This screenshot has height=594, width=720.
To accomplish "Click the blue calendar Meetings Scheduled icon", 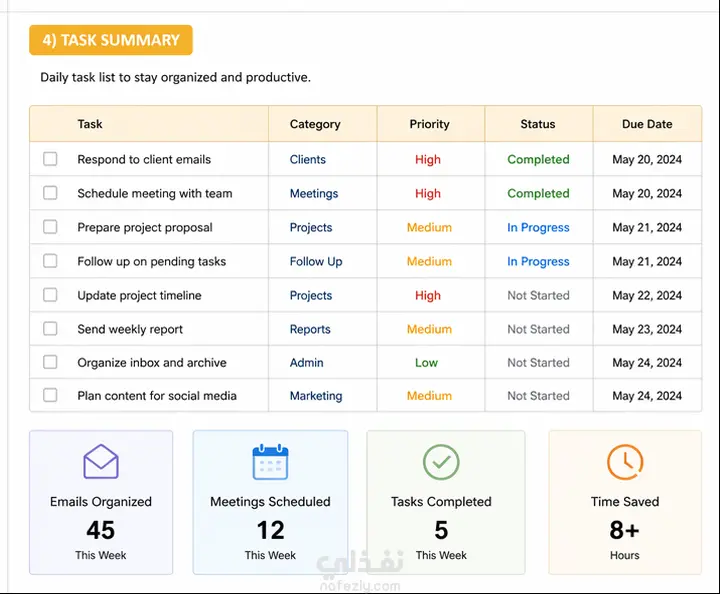I will click(270, 462).
